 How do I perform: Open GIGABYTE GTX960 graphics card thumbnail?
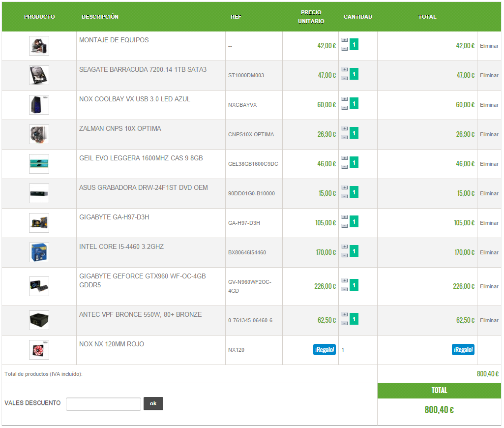(39, 286)
